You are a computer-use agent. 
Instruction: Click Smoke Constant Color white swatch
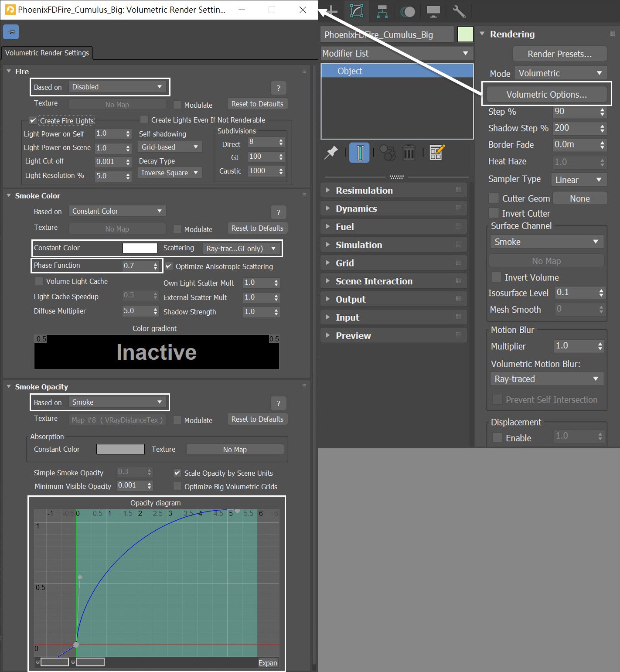[x=140, y=248]
